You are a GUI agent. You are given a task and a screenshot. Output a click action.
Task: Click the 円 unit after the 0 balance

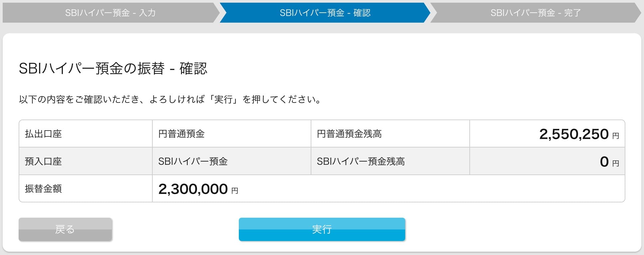[x=616, y=163]
